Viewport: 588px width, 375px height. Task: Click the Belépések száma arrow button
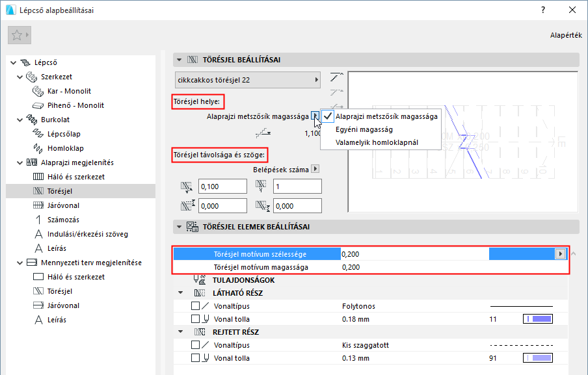(x=315, y=169)
